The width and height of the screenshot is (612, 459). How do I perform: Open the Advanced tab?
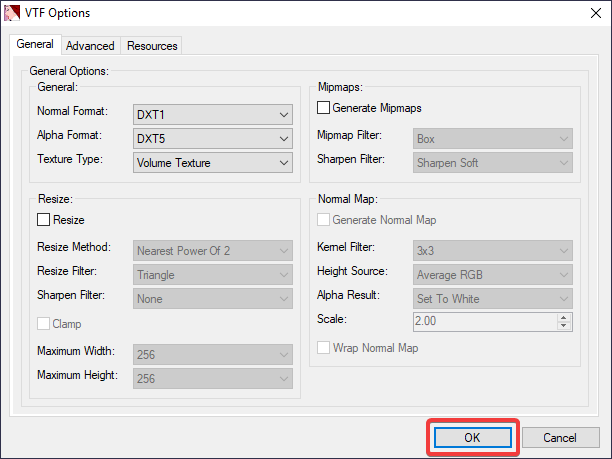[x=90, y=46]
